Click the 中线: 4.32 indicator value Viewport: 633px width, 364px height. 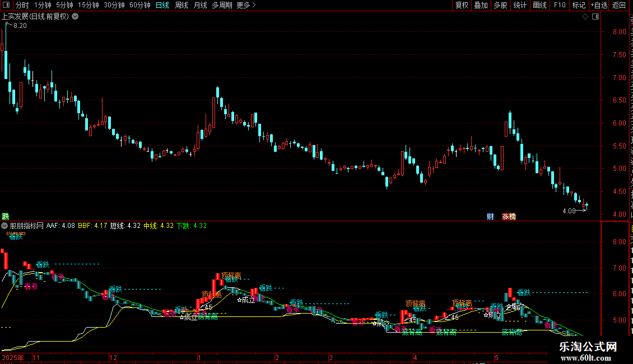pos(158,226)
